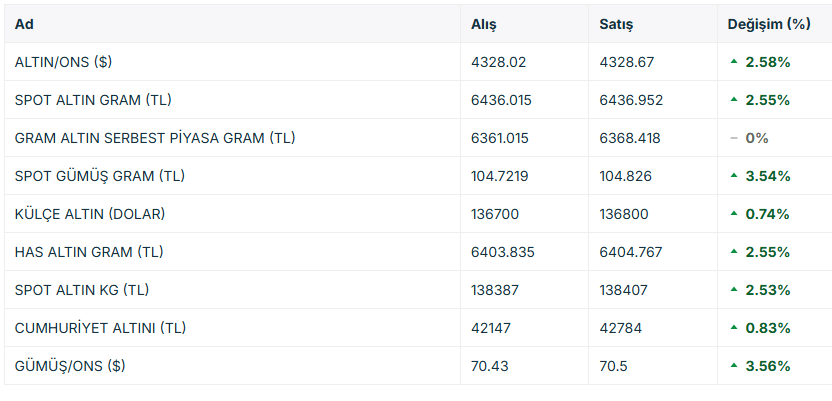
Task: Select GÜMÜŞ/ONS ($) name
Action: (x=70, y=366)
